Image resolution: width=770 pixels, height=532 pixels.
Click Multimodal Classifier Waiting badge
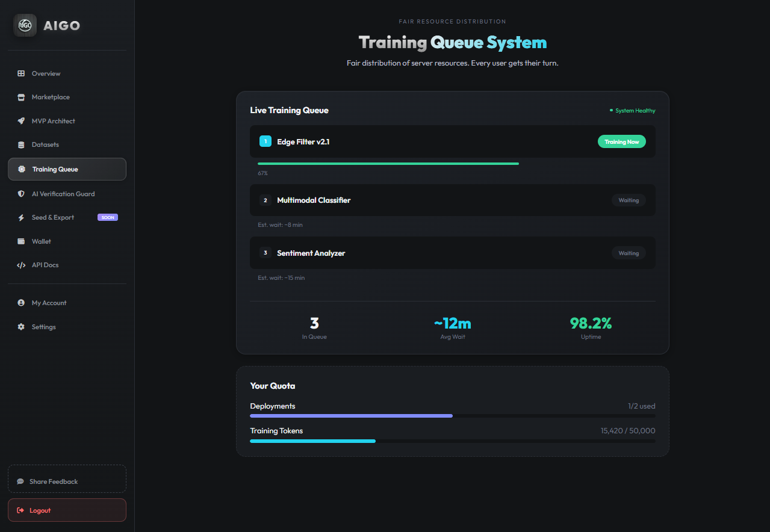[x=629, y=200]
